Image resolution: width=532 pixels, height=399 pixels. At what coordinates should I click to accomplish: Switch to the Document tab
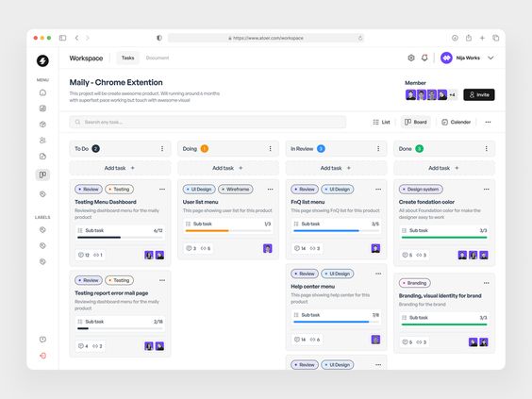click(158, 58)
